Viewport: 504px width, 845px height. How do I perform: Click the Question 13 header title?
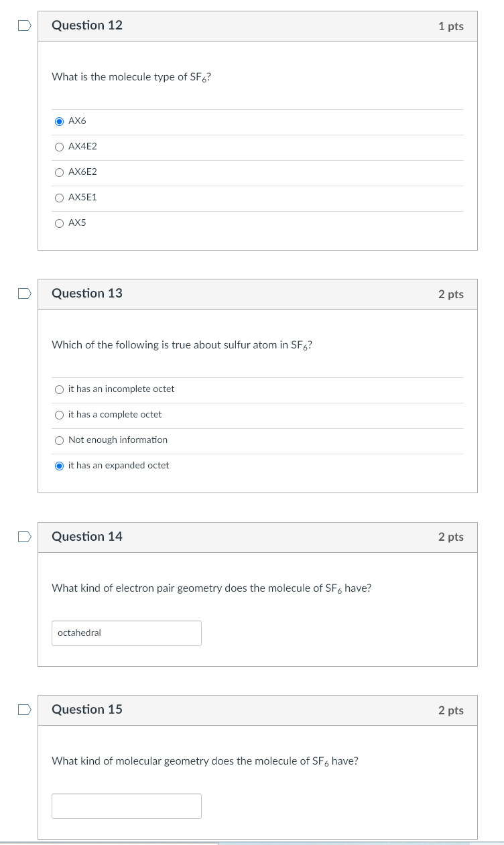87,294
